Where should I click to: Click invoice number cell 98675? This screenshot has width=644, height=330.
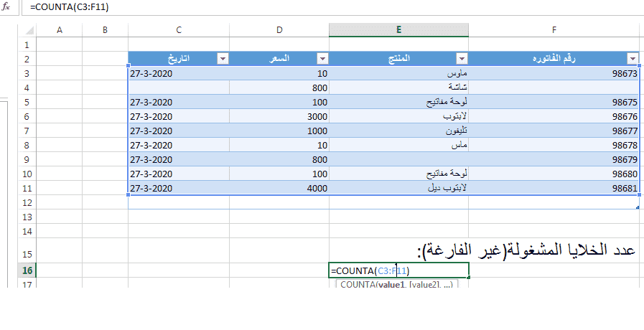tap(554, 102)
